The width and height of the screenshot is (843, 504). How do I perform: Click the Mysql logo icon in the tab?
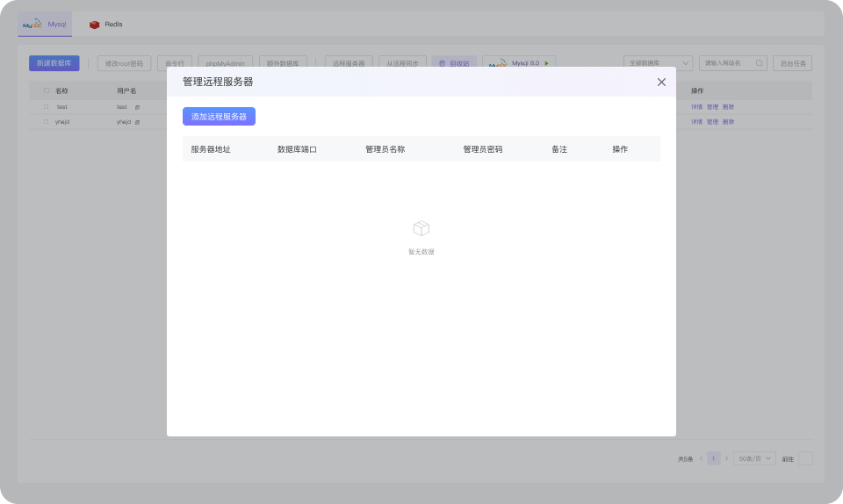(32, 24)
